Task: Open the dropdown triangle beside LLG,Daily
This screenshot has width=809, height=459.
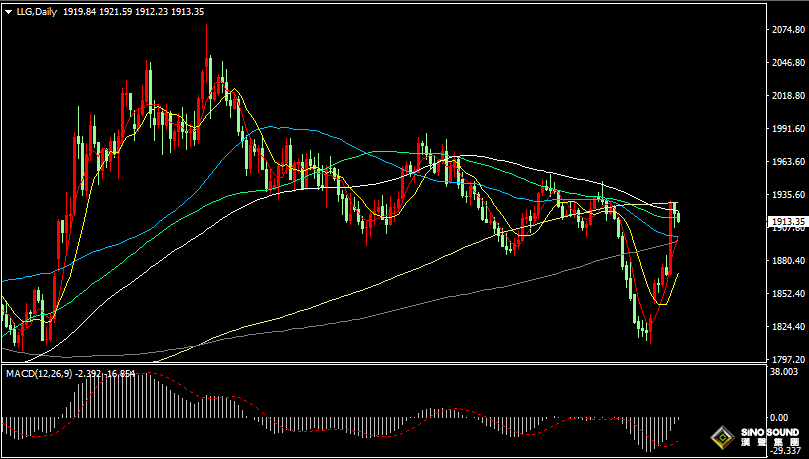Action: [8, 10]
